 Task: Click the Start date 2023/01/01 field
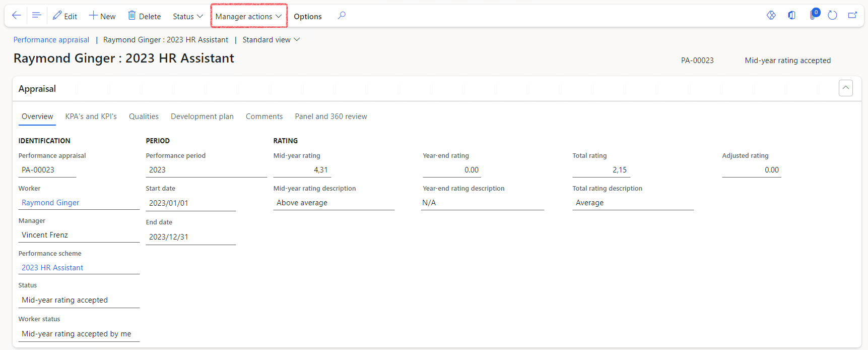(x=191, y=203)
